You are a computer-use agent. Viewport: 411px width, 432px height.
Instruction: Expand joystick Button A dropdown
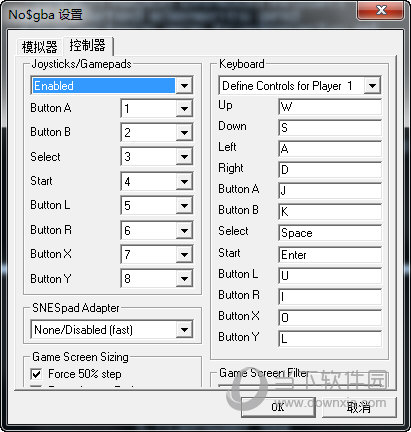(x=157, y=108)
